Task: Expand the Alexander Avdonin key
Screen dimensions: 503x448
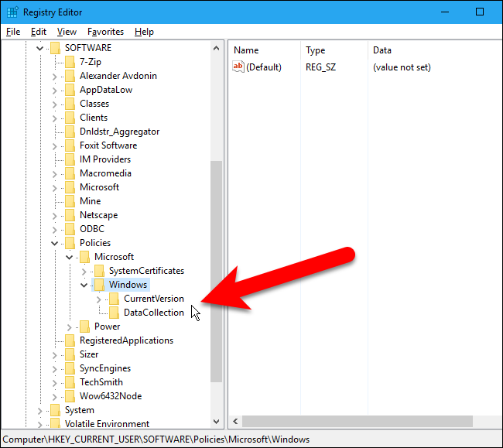Action: (x=54, y=77)
